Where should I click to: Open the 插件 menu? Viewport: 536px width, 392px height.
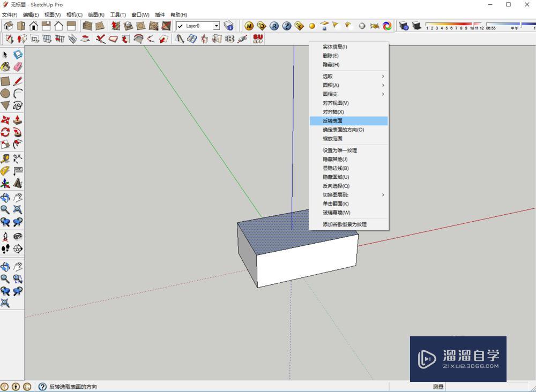pos(160,14)
